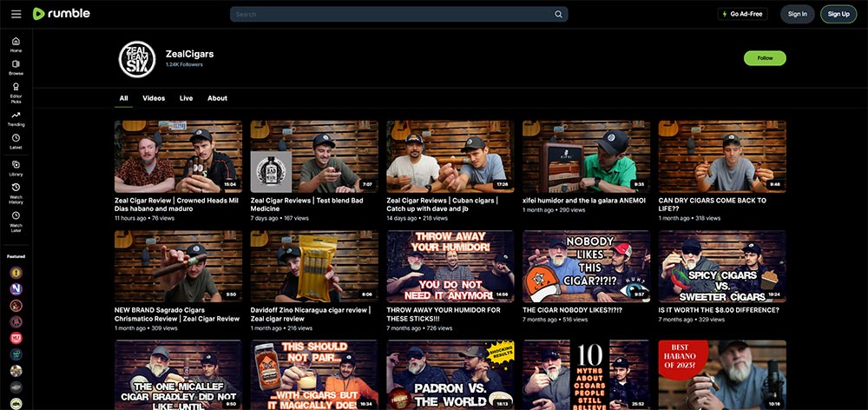Open the This Should Not Pair thumbnail
Screen dimensions: 868x410
314,375
